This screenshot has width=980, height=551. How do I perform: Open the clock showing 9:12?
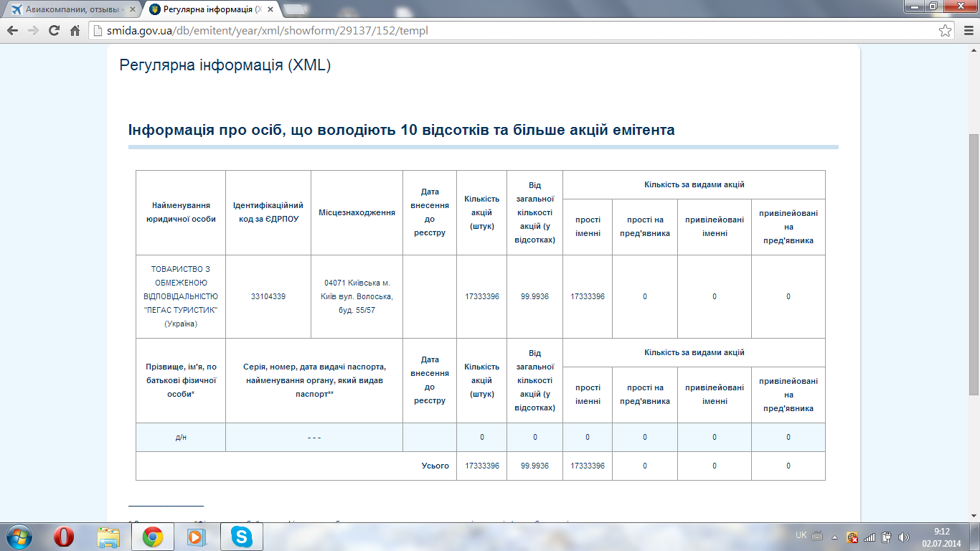click(941, 537)
